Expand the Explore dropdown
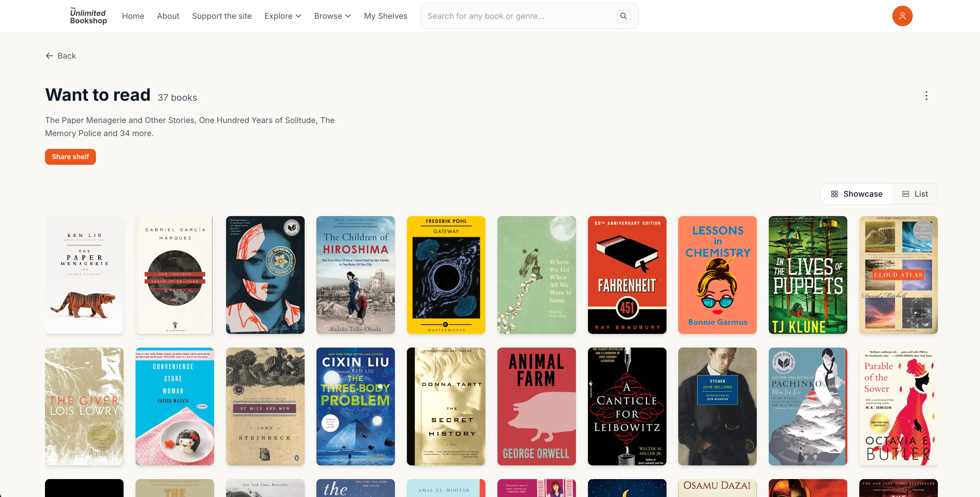This screenshot has height=497, width=980. coord(283,16)
